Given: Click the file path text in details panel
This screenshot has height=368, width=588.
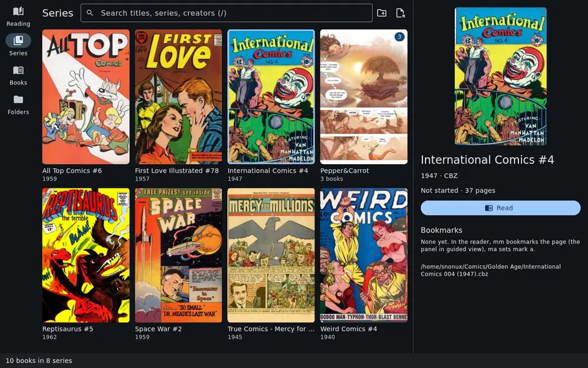Looking at the screenshot, I should coord(490,270).
